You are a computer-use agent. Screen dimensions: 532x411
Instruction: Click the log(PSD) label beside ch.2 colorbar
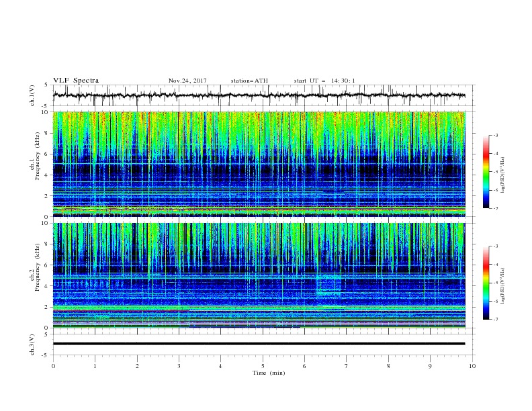coord(502,286)
